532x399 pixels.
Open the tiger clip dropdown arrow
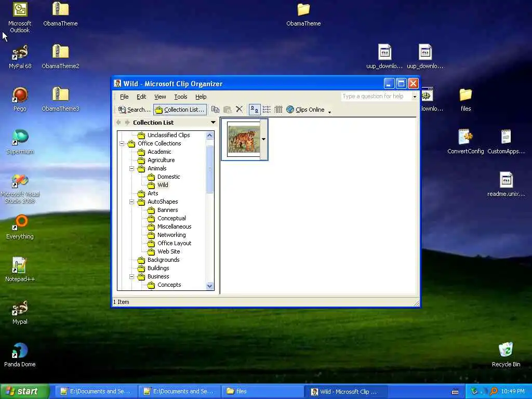[263, 139]
